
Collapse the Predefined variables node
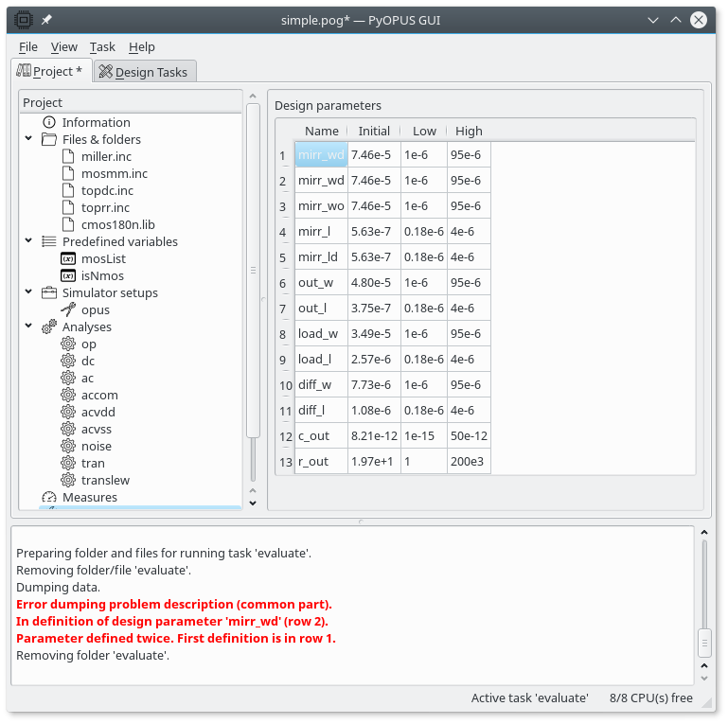pyautogui.click(x=28, y=241)
